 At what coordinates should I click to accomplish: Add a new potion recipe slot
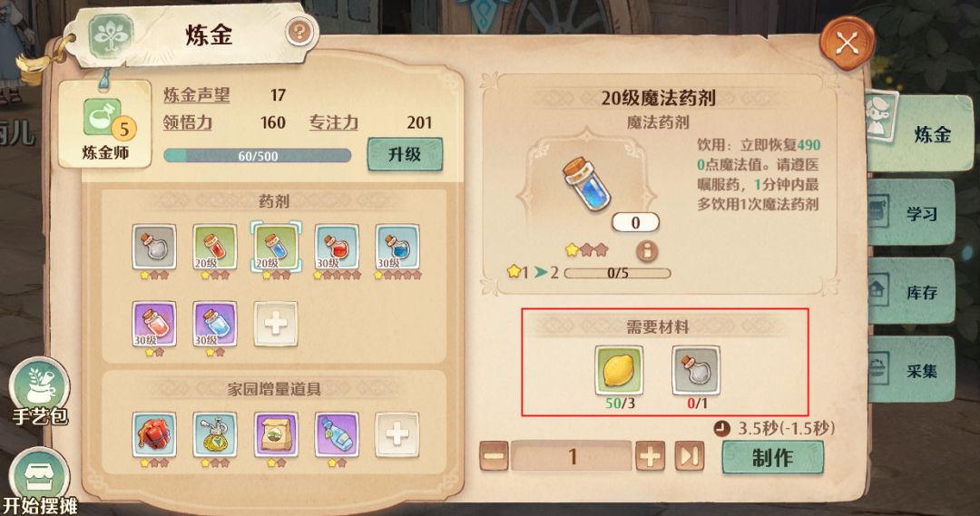pos(276,324)
